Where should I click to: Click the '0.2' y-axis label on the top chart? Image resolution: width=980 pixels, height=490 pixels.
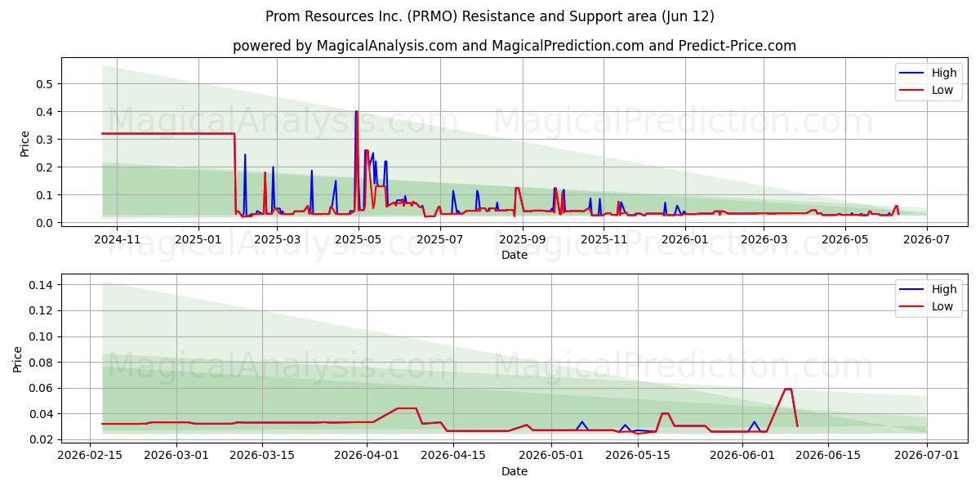45,167
